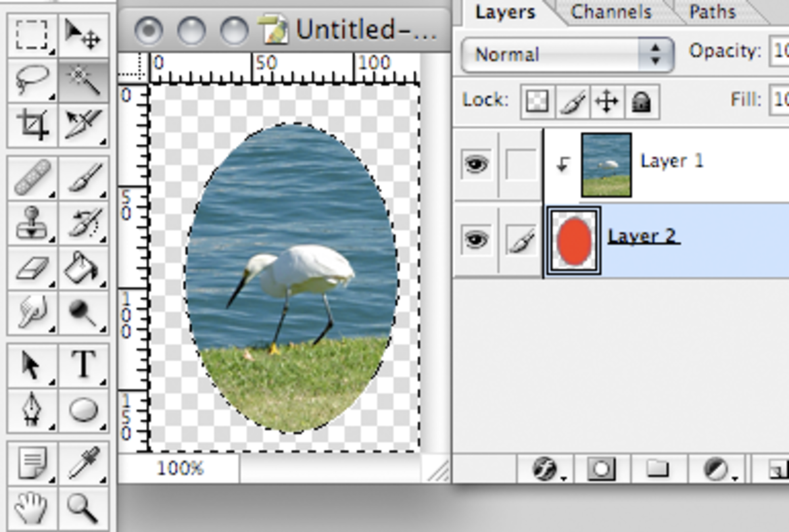Open the layer style menu
Viewport: 789px width, 532px height.
coord(546,470)
